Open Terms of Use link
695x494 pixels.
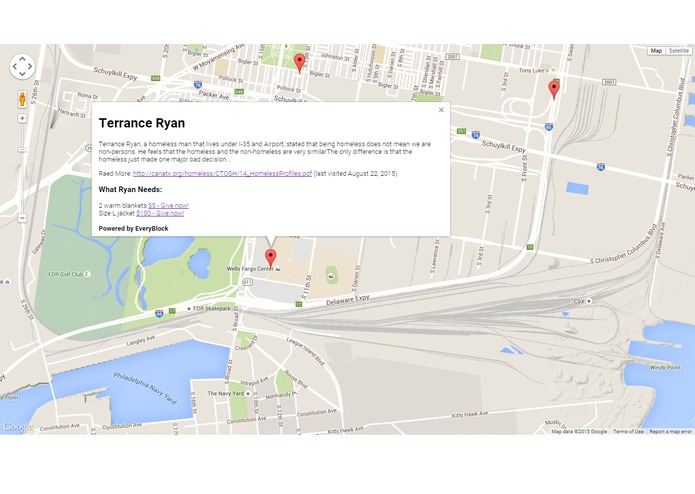click(x=628, y=431)
